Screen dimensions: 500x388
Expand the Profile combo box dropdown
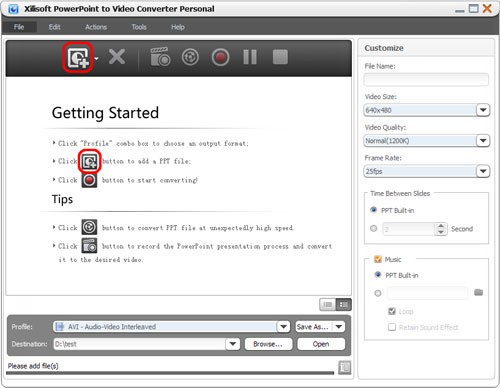(x=283, y=327)
